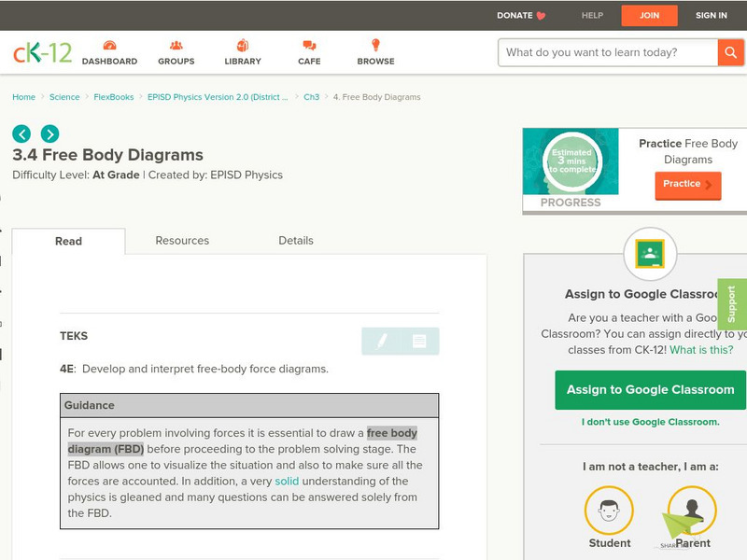Click the orange search magnifier button
This screenshot has height=560, width=747.
tap(730, 52)
